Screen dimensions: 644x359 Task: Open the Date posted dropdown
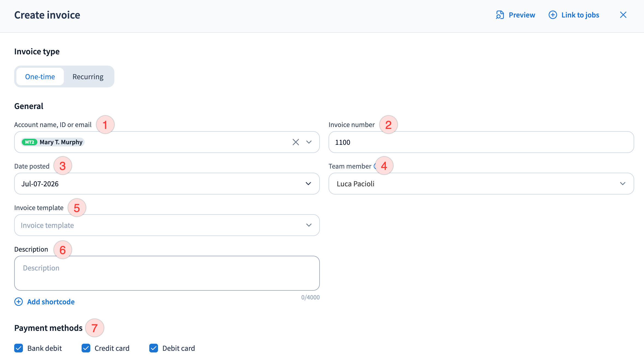[167, 184]
